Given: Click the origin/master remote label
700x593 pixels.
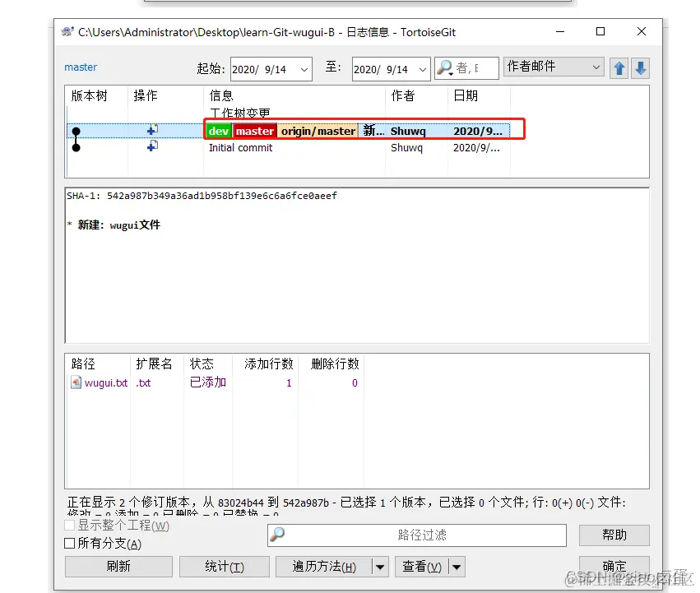Looking at the screenshot, I should click(318, 131).
